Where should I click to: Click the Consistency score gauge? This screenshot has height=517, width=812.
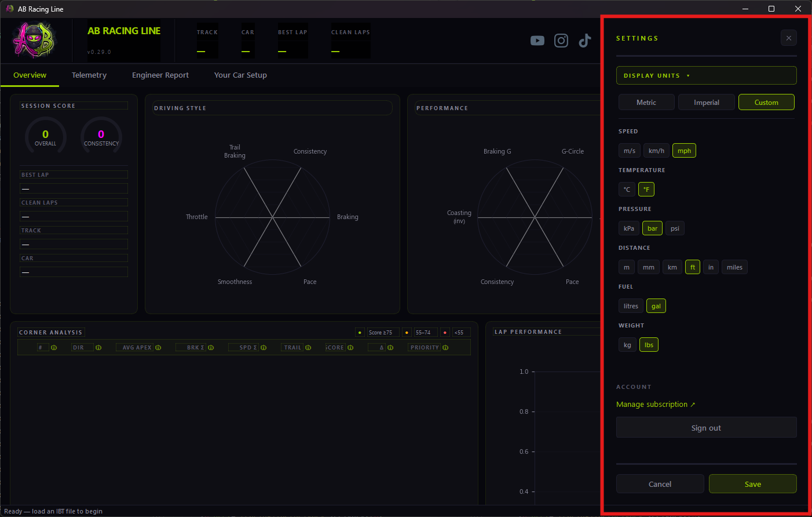coord(101,136)
